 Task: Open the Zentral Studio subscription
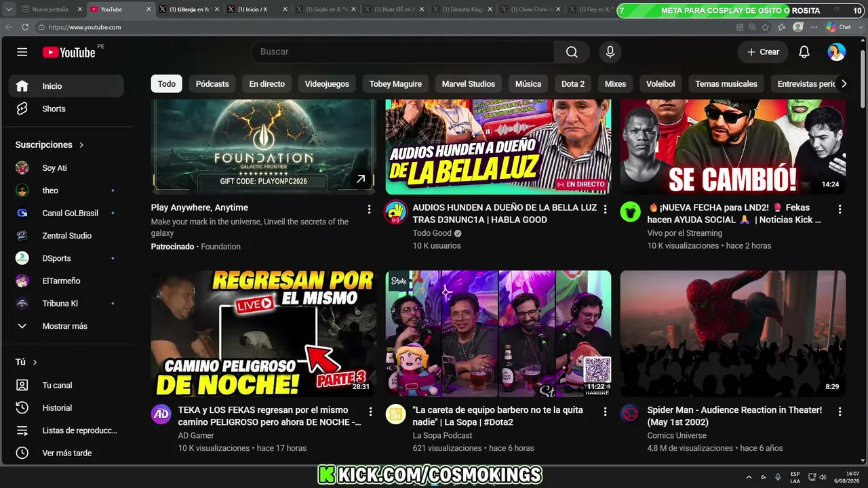pos(66,235)
